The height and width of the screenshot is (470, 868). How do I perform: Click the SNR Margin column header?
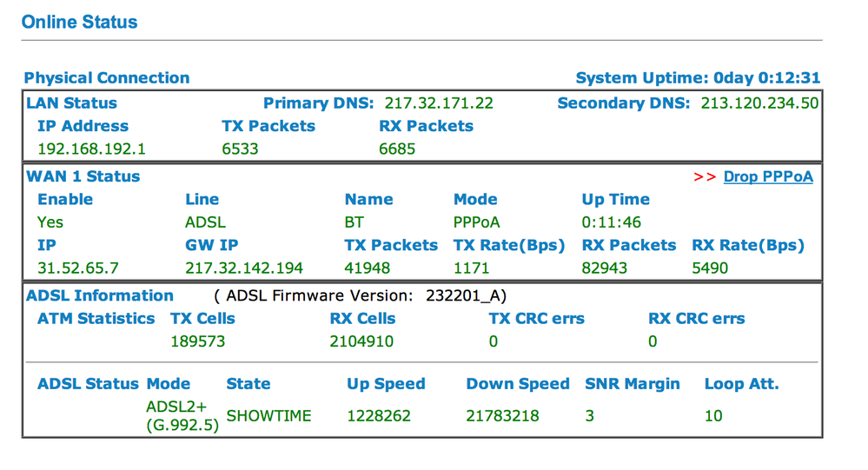point(633,384)
